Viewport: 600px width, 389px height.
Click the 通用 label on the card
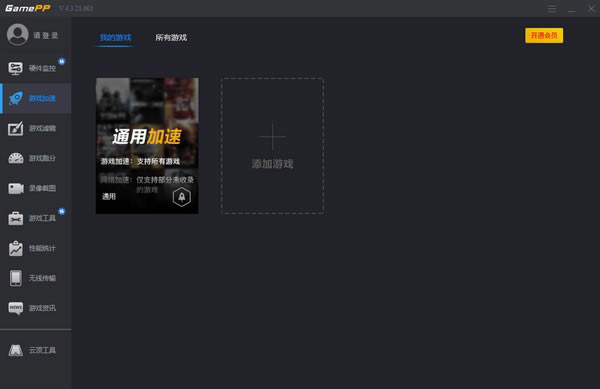(109, 197)
